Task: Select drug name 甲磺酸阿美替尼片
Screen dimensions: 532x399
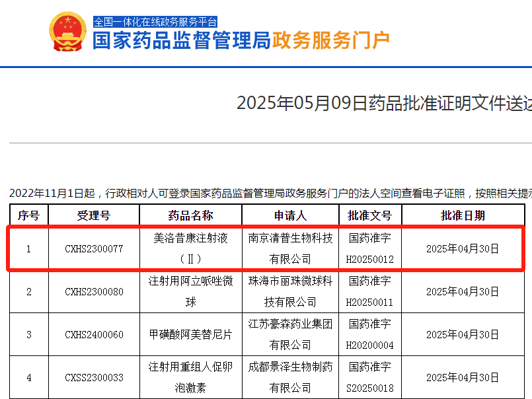Action: click(x=191, y=334)
